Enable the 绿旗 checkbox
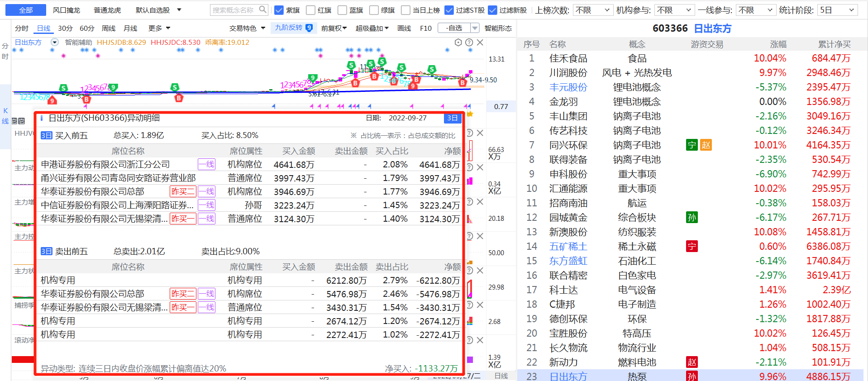Screen dimensions: 868x381 tap(374, 10)
